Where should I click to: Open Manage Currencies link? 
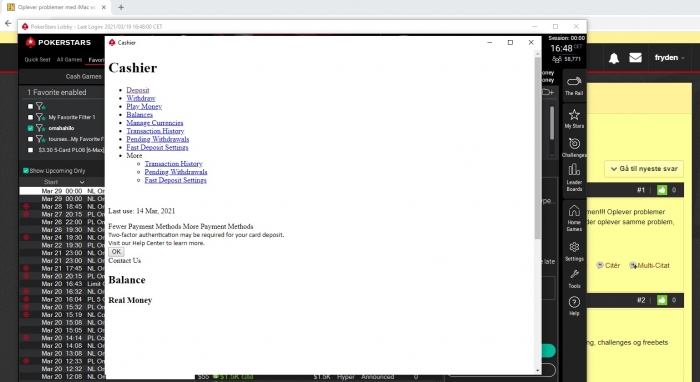[154, 123]
